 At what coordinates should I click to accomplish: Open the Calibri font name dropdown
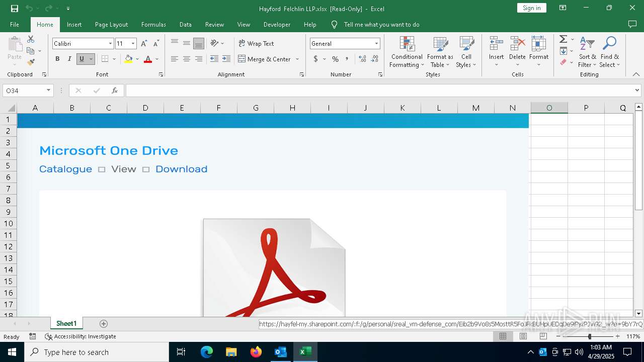point(110,44)
